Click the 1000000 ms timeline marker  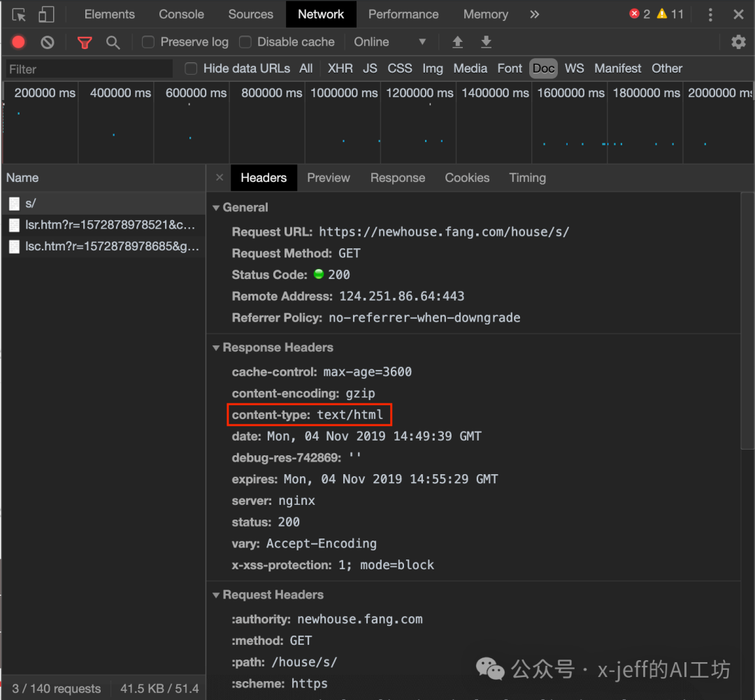pos(344,93)
